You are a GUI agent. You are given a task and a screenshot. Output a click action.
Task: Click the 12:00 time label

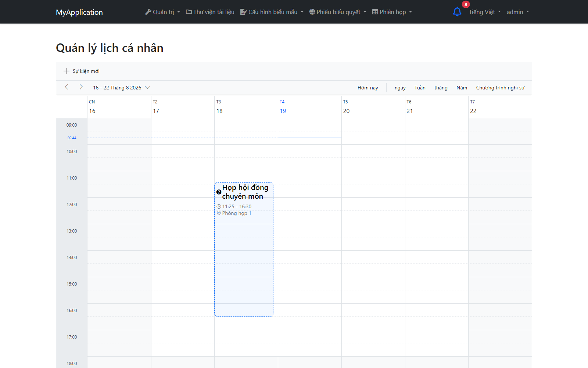point(72,204)
